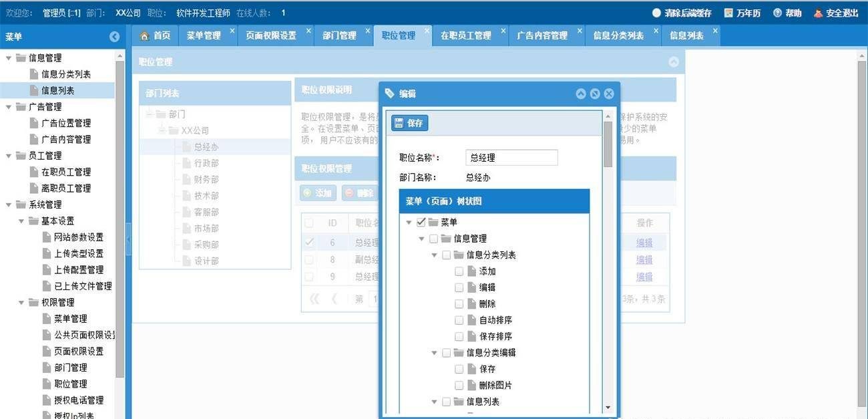Click the page icon beside 自动排序 in the tree
The height and width of the screenshot is (419, 868).
(x=472, y=320)
